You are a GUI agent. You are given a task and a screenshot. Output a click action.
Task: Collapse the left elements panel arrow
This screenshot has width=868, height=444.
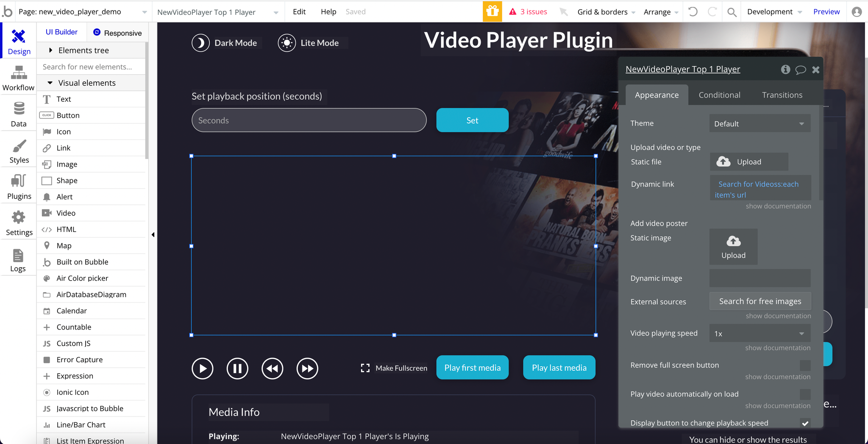coord(153,235)
